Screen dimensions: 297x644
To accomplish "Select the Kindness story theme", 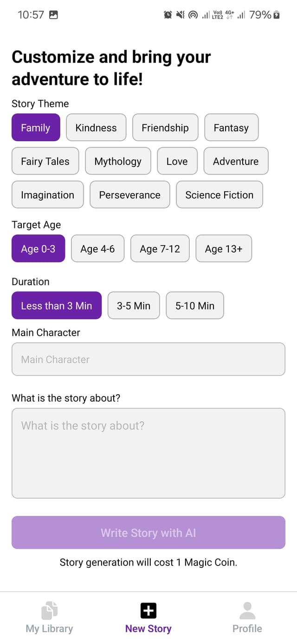I will 96,127.
